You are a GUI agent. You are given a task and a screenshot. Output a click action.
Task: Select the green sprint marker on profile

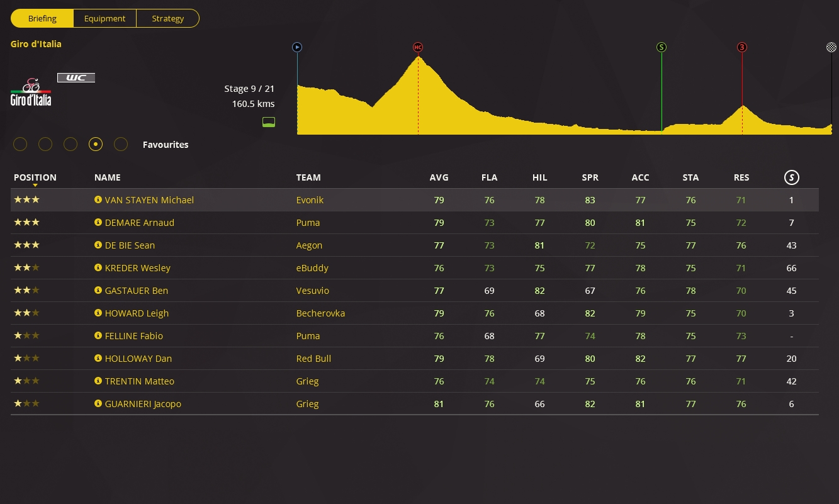(x=662, y=47)
